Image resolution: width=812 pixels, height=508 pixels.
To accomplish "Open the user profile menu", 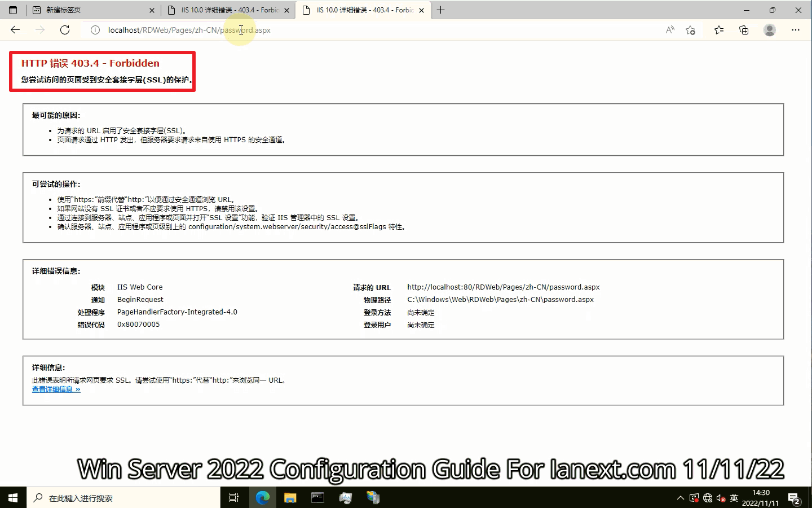I will 770,30.
